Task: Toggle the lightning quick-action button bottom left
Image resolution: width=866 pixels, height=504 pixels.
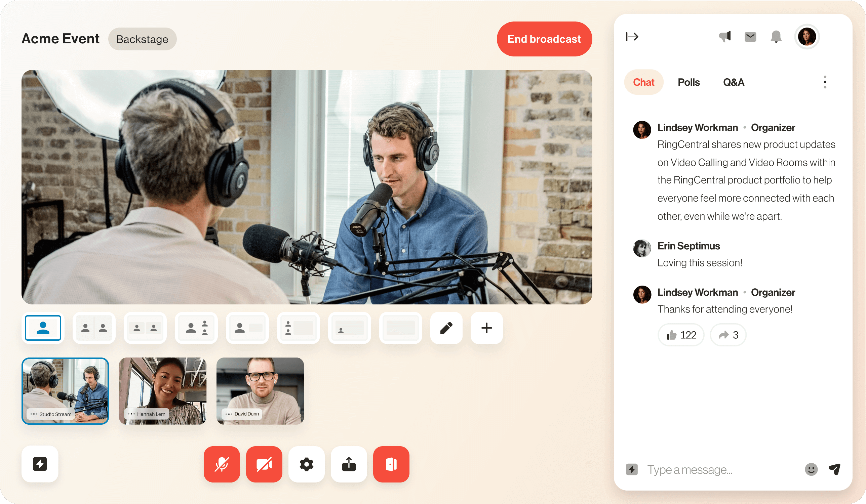Action: point(40,464)
